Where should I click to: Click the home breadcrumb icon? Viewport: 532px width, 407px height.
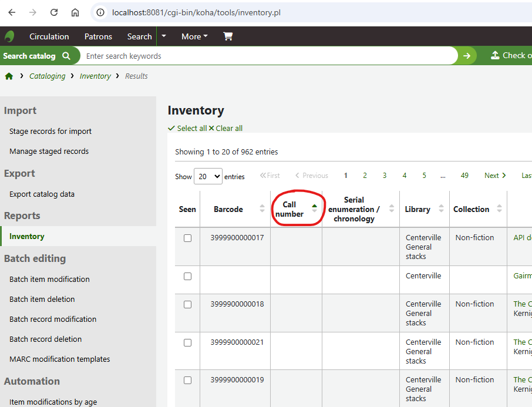9,76
